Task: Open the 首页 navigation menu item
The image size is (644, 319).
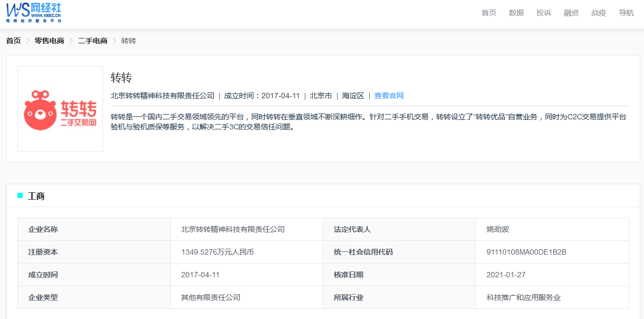Action: [489, 13]
